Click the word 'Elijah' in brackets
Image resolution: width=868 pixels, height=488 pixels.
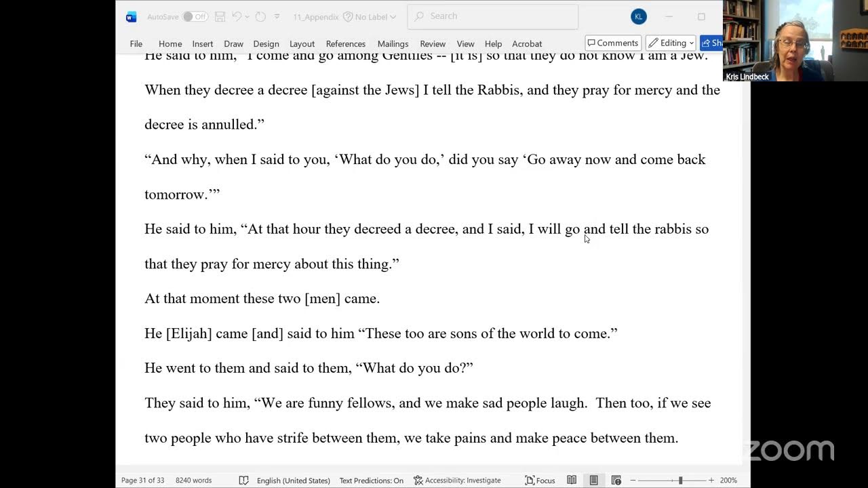pos(189,333)
